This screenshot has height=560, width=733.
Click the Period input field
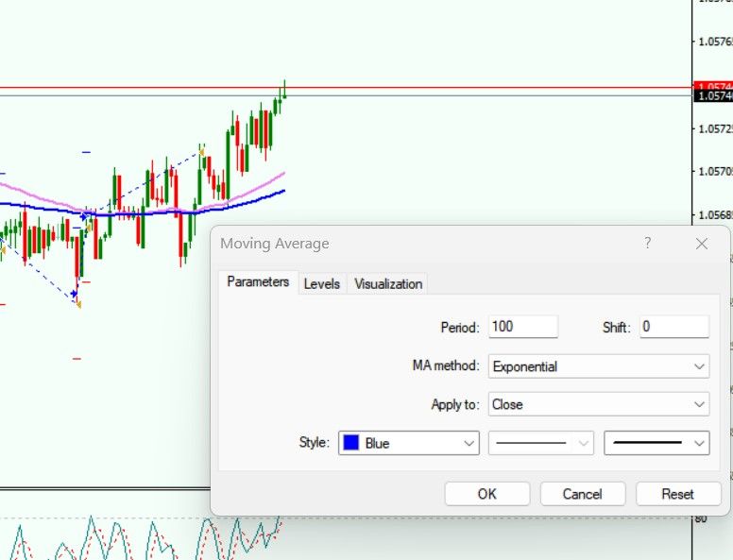coord(523,327)
